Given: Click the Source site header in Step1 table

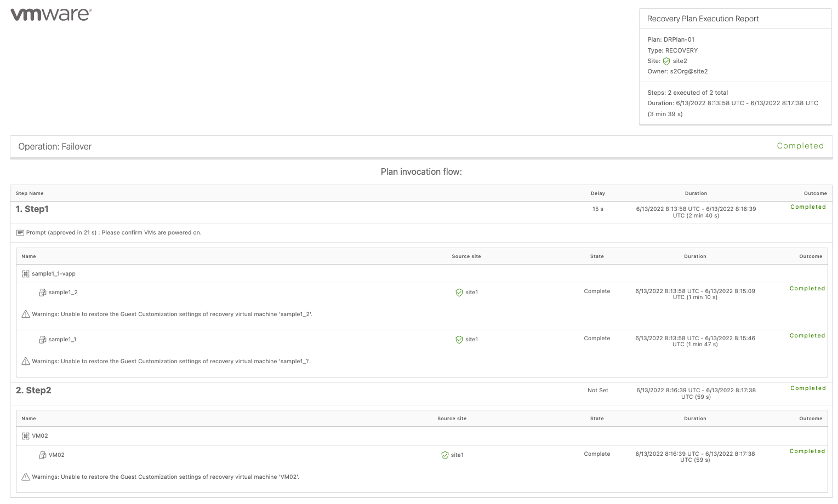Looking at the screenshot, I should pyautogui.click(x=466, y=256).
